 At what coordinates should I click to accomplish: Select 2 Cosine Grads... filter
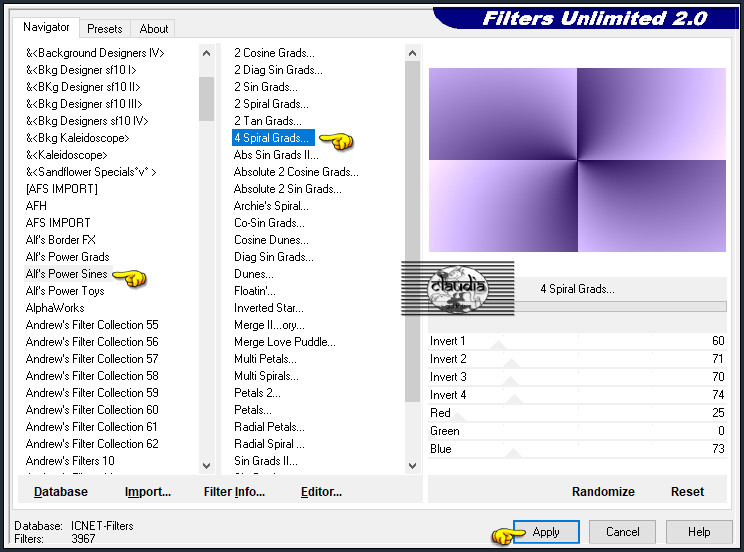274,53
